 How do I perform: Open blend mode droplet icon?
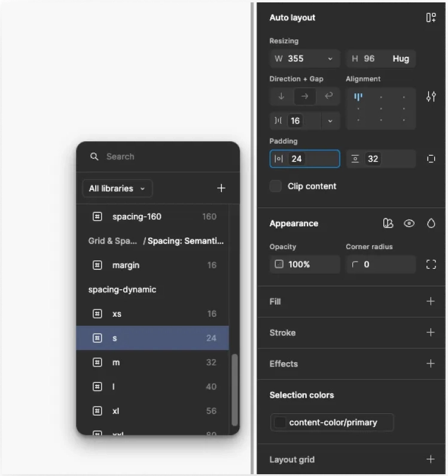(x=431, y=223)
